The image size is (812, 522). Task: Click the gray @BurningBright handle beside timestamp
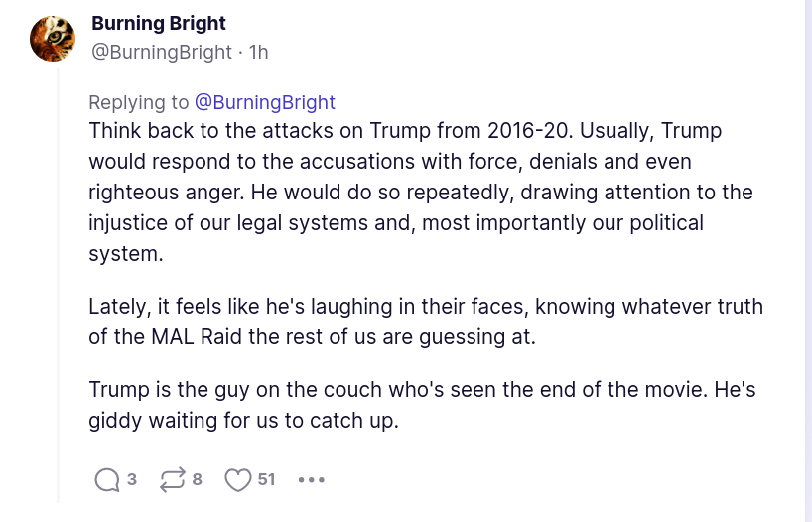point(162,52)
